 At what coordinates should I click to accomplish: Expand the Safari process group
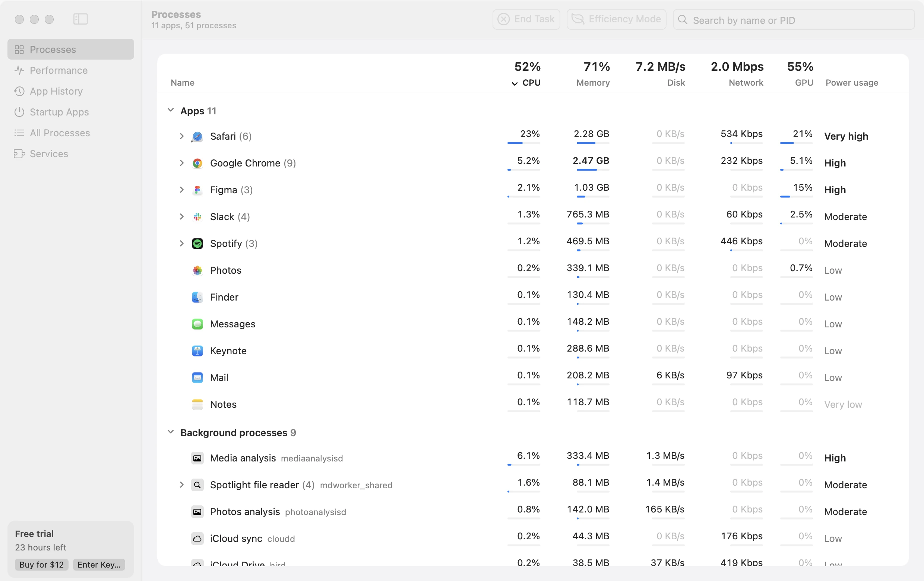coord(181,136)
